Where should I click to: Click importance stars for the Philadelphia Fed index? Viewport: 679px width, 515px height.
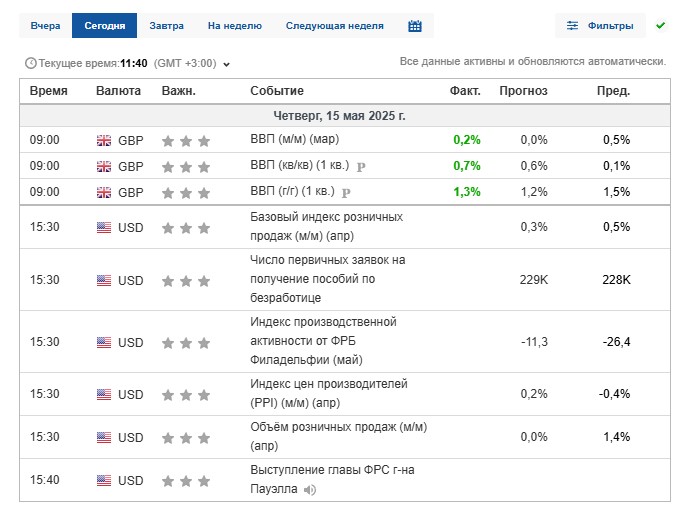(186, 342)
